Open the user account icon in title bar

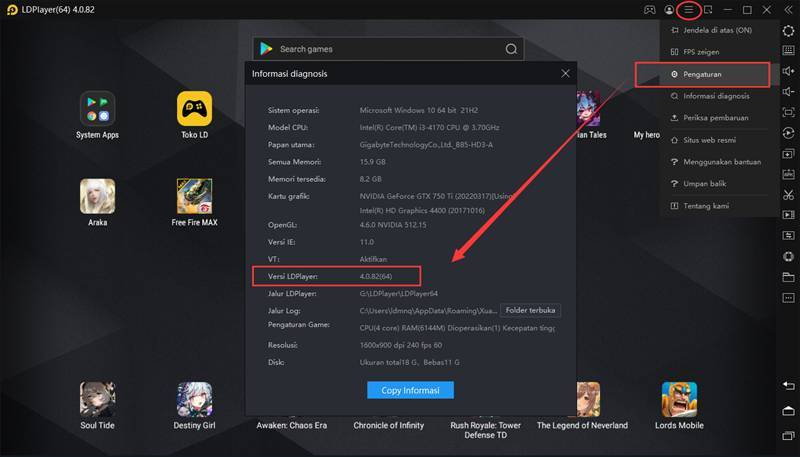tap(669, 10)
